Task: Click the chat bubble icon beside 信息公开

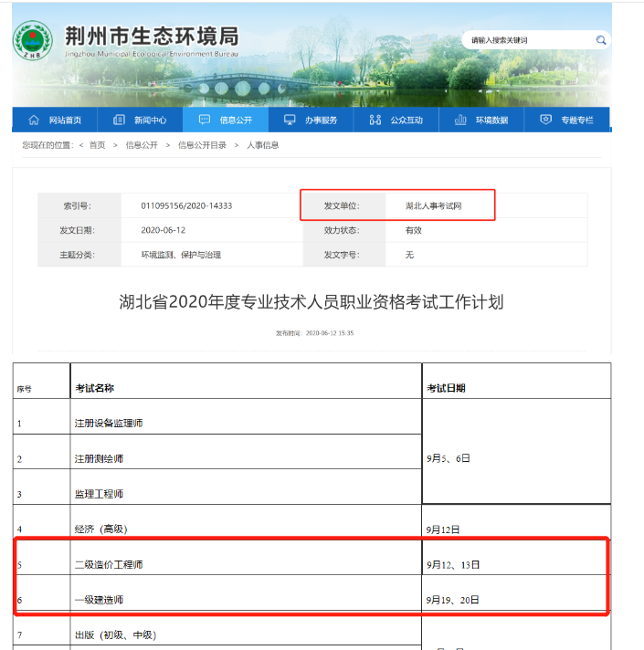Action: [x=205, y=120]
